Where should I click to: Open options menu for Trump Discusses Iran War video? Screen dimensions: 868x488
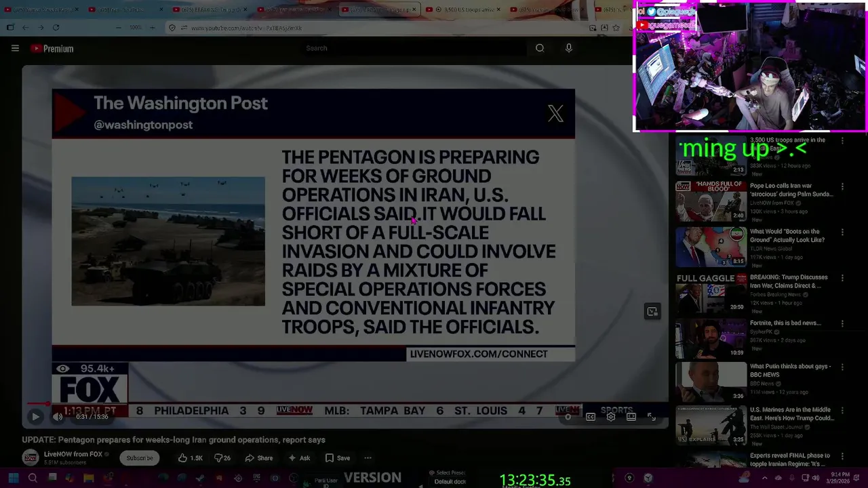click(x=842, y=278)
